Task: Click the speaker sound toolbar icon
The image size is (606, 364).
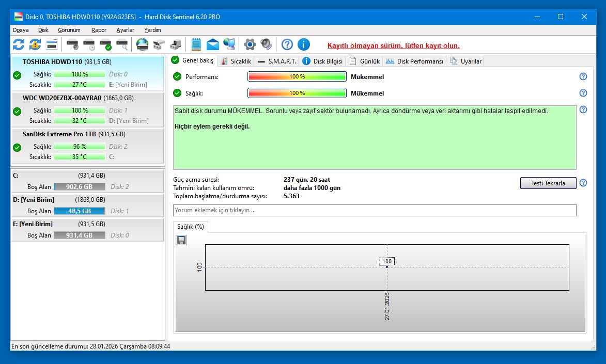Action: point(266,44)
